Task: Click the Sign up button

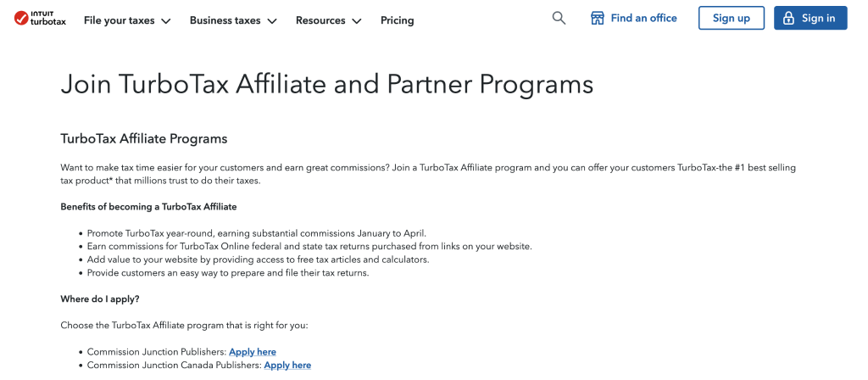Action: tap(732, 18)
